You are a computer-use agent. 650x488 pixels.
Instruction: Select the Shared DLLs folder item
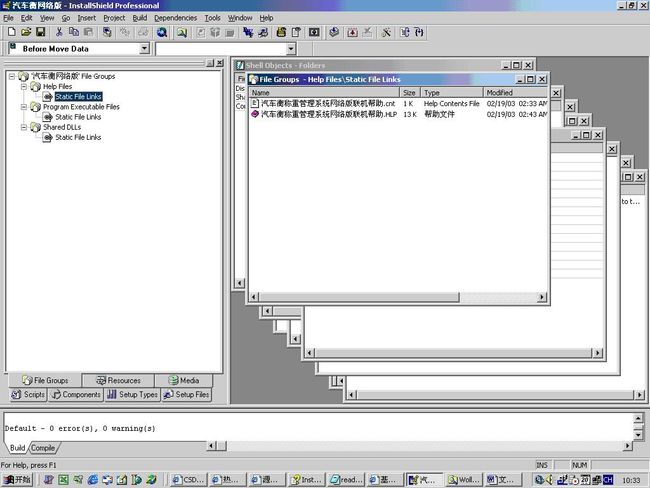[x=62, y=127]
